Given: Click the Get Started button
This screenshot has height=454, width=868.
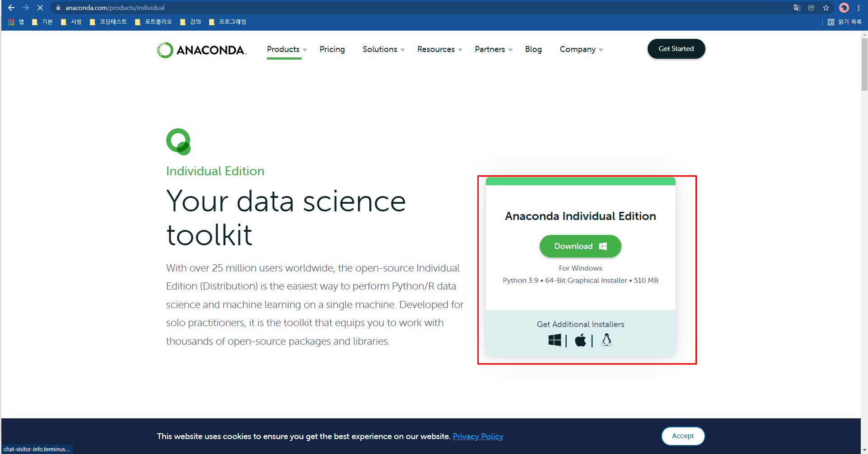Looking at the screenshot, I should 676,49.
